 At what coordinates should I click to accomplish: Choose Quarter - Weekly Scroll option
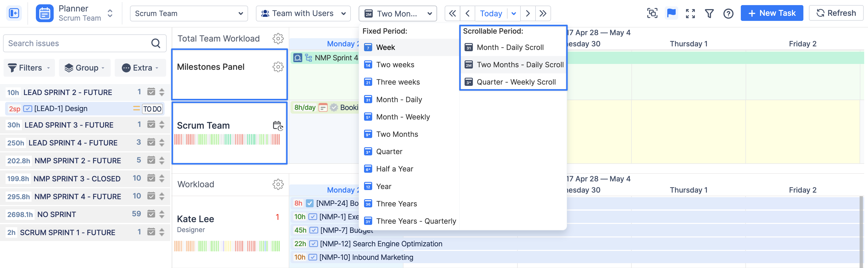coord(516,82)
